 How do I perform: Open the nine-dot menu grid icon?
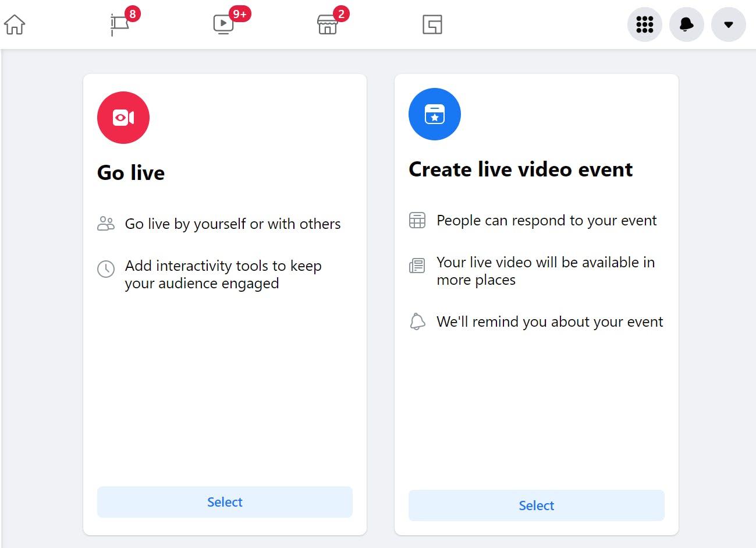coord(645,24)
